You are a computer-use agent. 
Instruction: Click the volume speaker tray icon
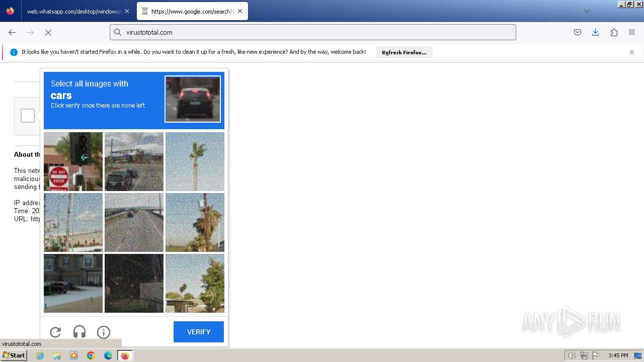[572, 355]
